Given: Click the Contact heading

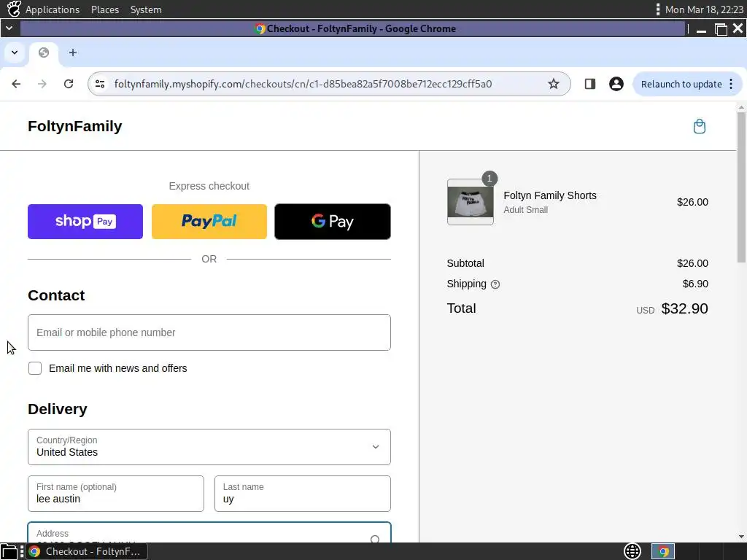Looking at the screenshot, I should point(56,295).
